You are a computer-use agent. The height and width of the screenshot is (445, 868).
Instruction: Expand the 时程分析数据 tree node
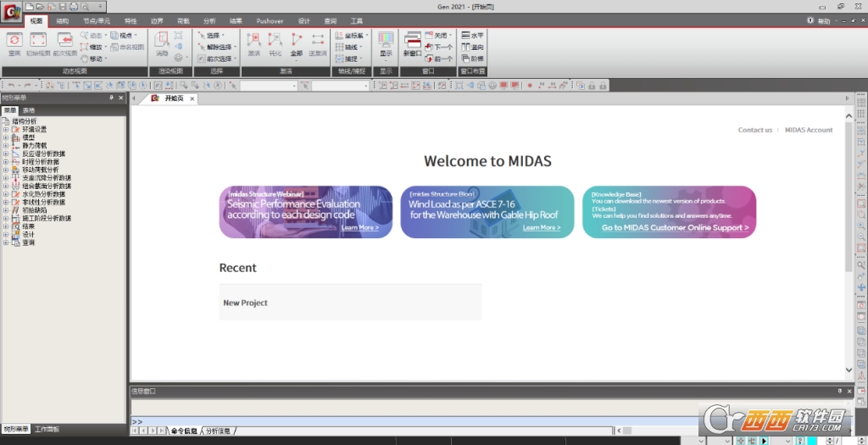[6, 162]
